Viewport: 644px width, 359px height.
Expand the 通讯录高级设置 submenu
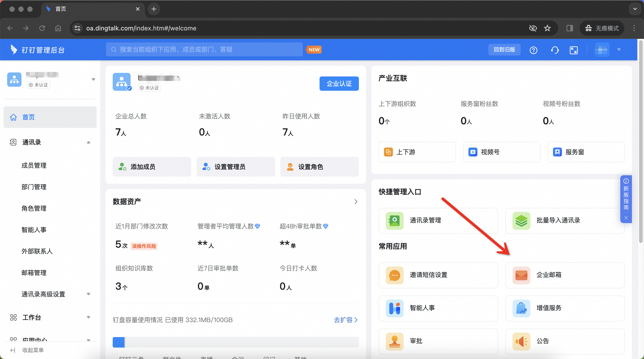[x=89, y=294]
